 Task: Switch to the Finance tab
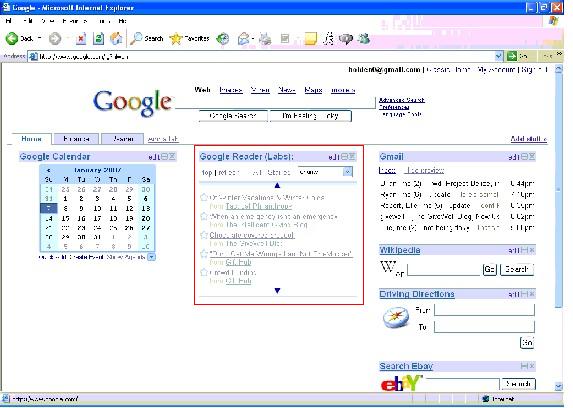tap(76, 139)
